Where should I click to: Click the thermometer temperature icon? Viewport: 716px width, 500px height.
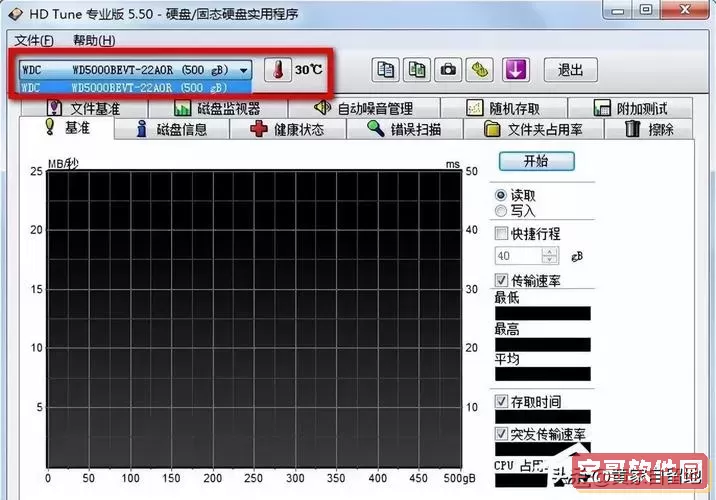278,70
